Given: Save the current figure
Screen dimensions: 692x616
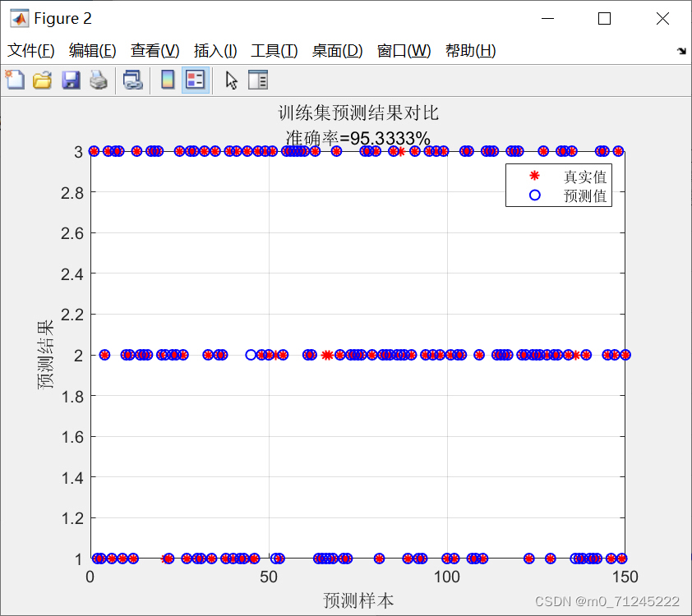Looking at the screenshot, I should 71,80.
